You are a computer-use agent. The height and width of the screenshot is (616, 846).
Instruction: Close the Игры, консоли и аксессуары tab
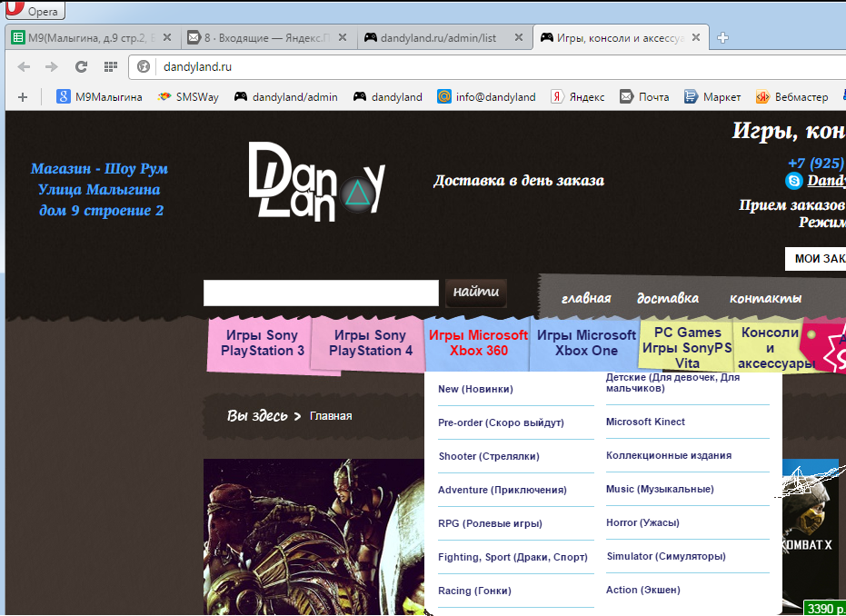tap(696, 38)
